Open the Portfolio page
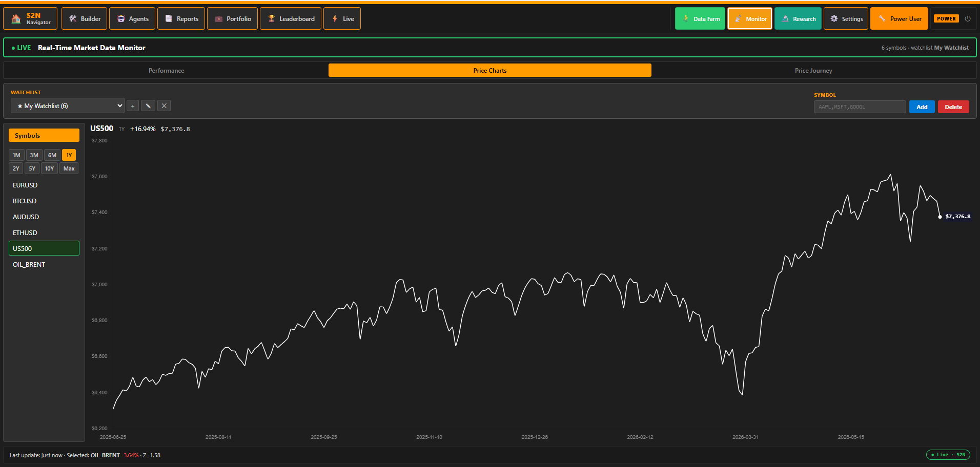This screenshot has height=467, width=980. (232, 18)
